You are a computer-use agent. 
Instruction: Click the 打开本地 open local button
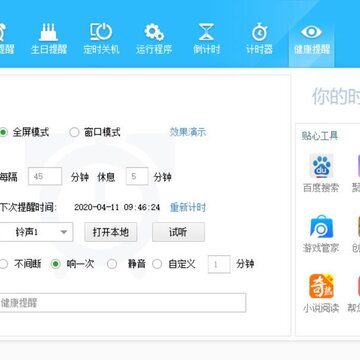pyautogui.click(x=111, y=232)
